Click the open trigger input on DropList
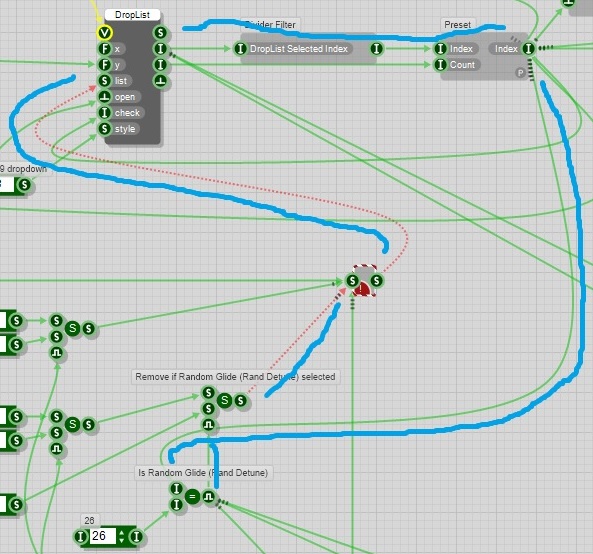Viewport: 593px width, 554px height. point(104,97)
